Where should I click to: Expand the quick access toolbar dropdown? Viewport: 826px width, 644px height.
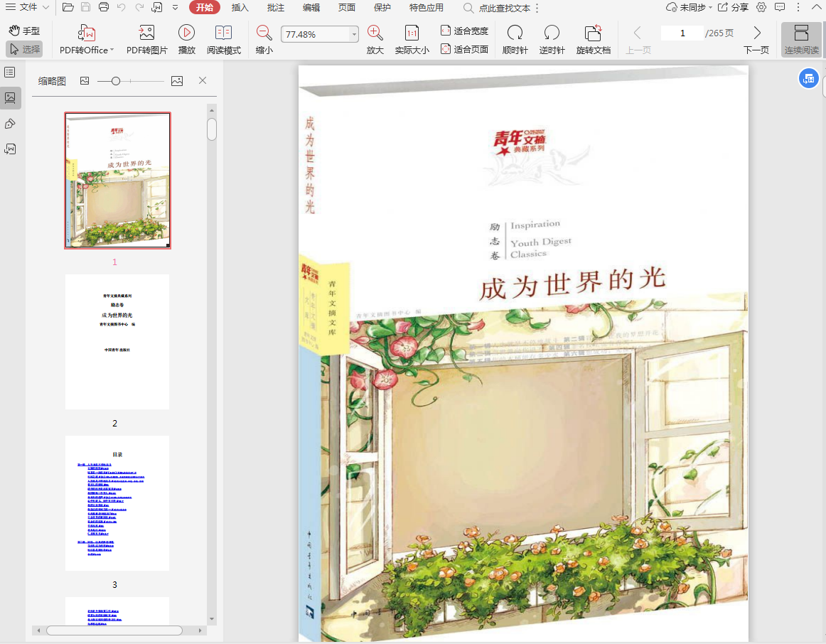pyautogui.click(x=176, y=7)
